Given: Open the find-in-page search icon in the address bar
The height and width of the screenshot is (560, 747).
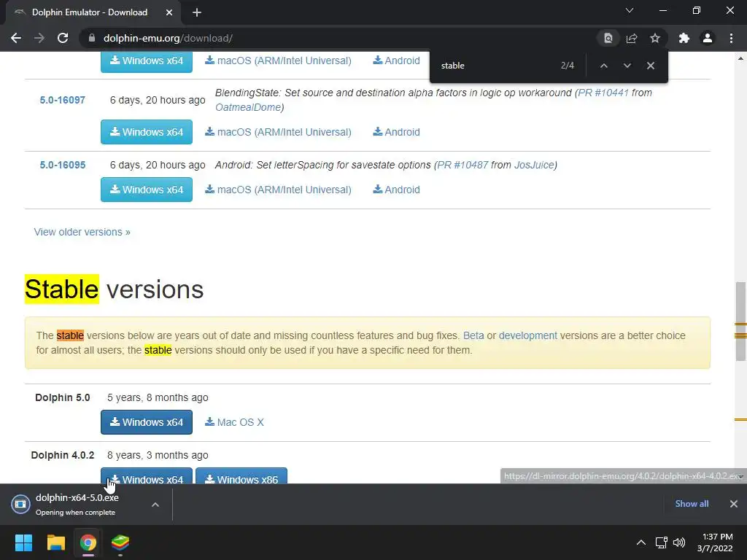Looking at the screenshot, I should point(608,38).
